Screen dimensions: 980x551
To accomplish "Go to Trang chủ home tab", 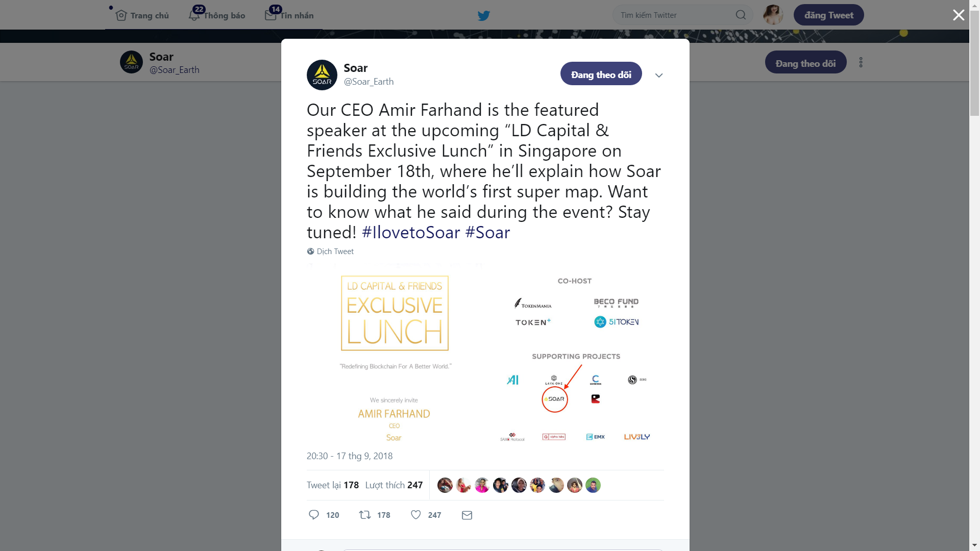I will point(142,15).
